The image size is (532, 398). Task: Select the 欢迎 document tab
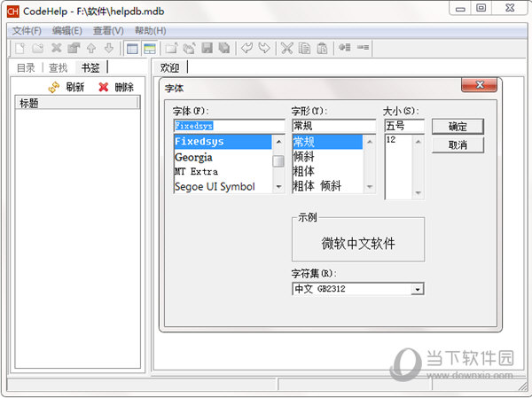click(x=169, y=68)
